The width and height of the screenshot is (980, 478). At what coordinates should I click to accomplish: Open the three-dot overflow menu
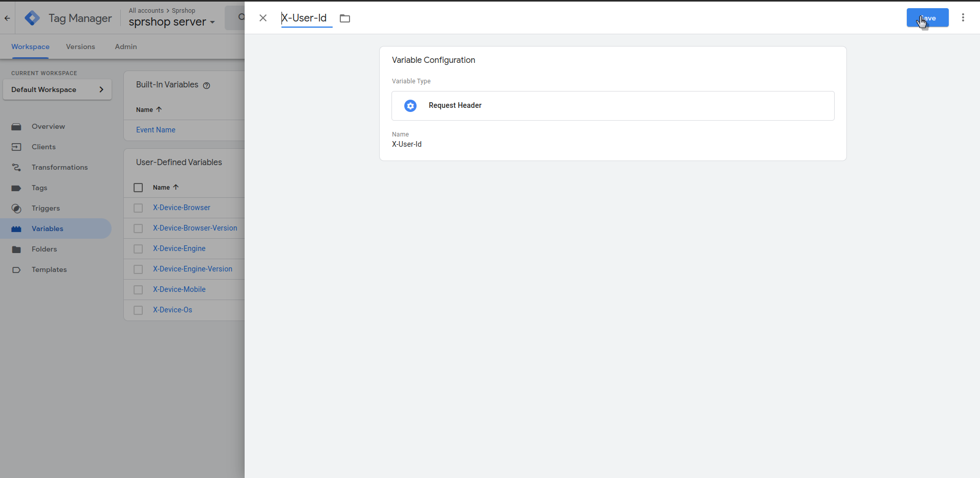(964, 17)
